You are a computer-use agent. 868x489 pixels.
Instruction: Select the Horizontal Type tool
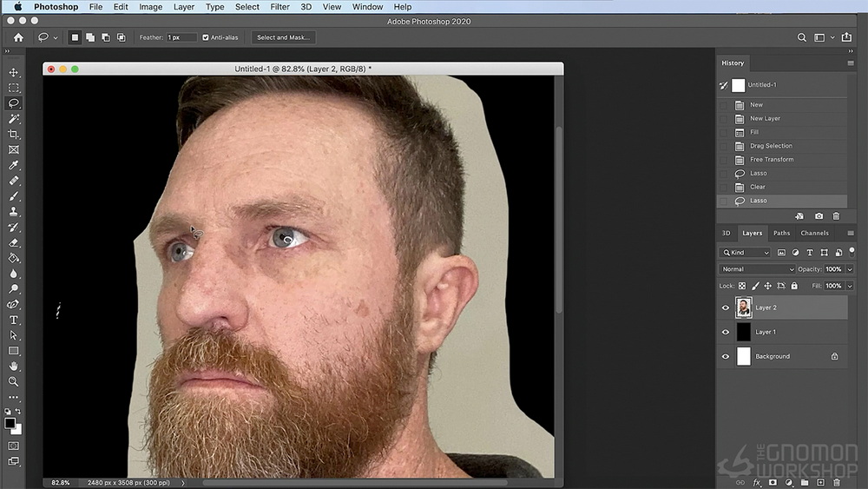[x=13, y=320]
